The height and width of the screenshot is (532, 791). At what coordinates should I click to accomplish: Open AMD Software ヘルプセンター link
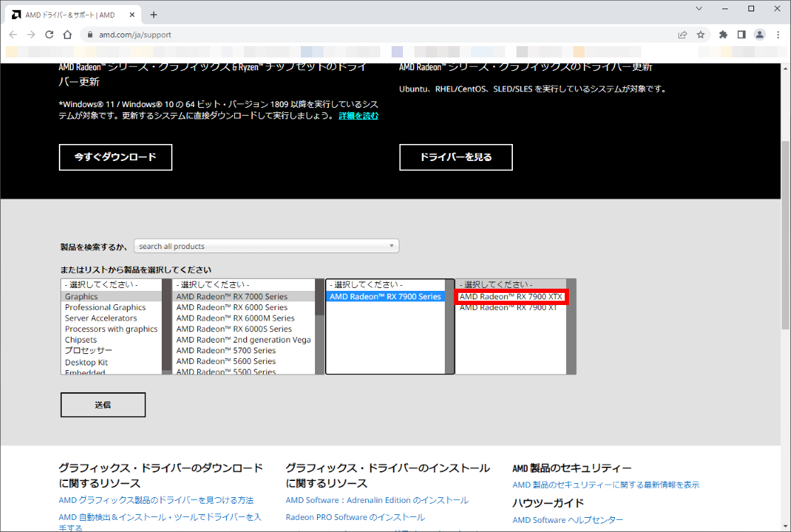click(568, 520)
